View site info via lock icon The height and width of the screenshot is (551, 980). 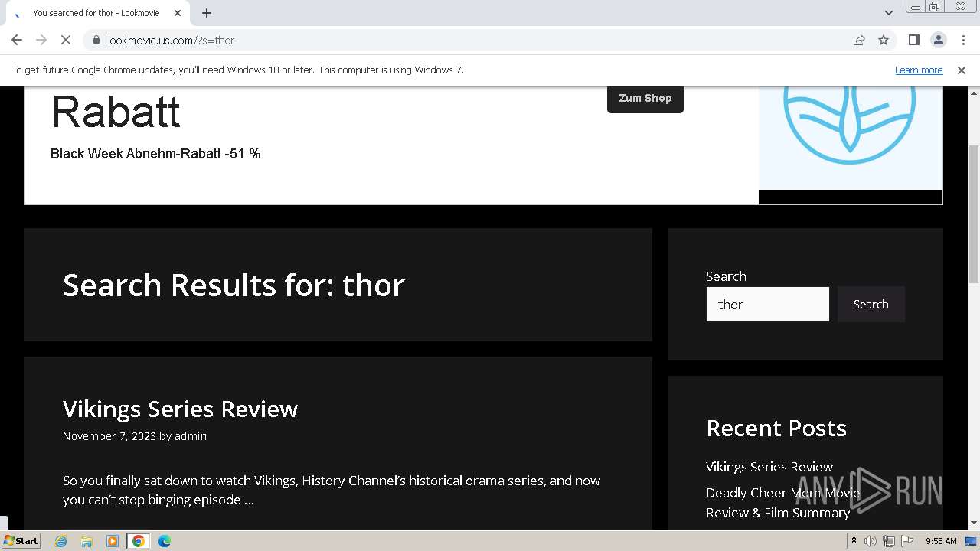96,40
